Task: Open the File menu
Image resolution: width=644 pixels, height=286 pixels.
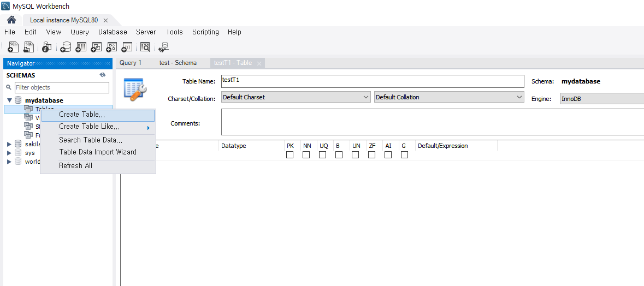Action: (9, 32)
